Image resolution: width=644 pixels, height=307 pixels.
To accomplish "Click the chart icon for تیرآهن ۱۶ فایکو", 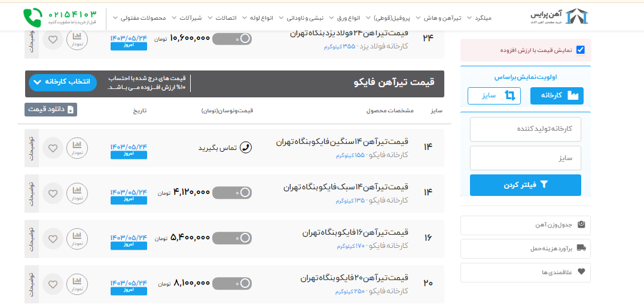I will pos(77,238).
